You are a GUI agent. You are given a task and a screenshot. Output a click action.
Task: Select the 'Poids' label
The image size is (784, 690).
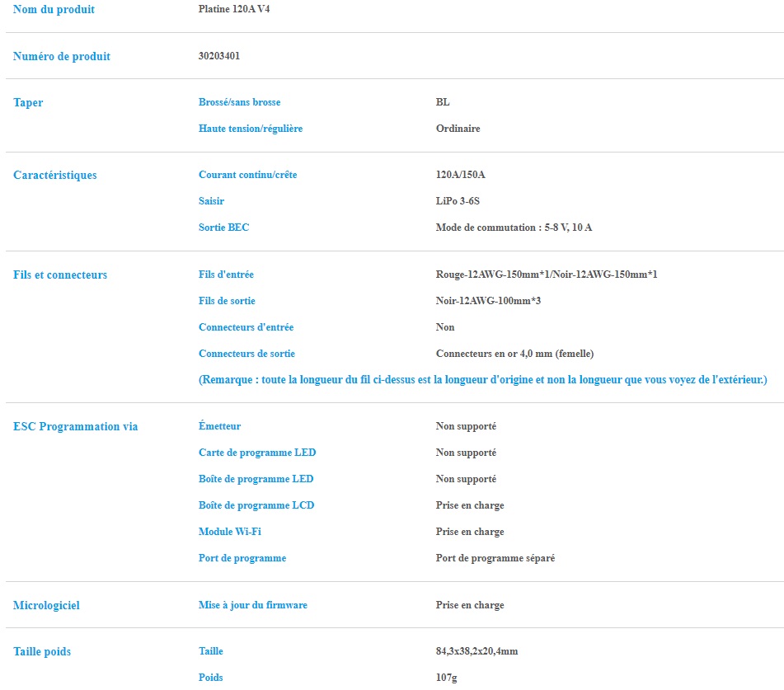(x=210, y=678)
